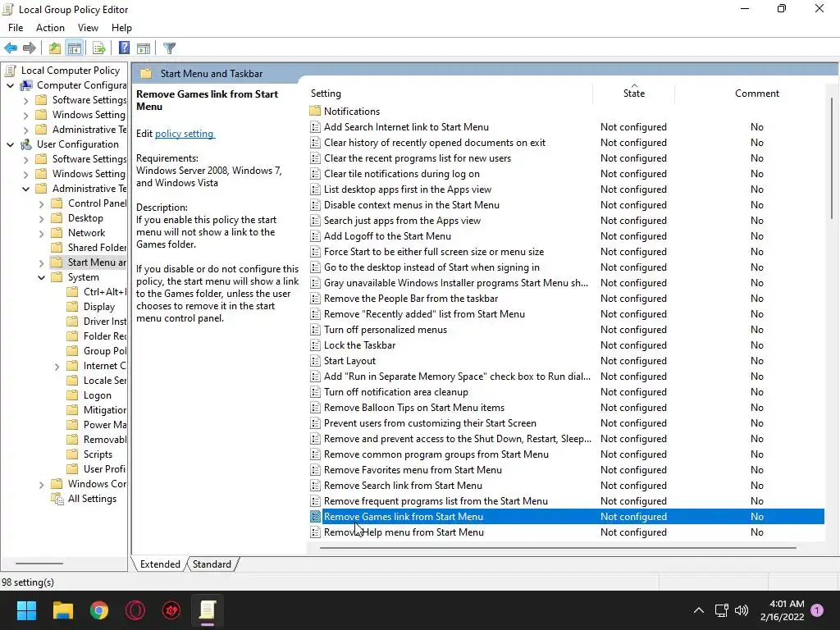This screenshot has width=840, height=630.
Task: Show hidden tray icons chevron
Action: (699, 610)
